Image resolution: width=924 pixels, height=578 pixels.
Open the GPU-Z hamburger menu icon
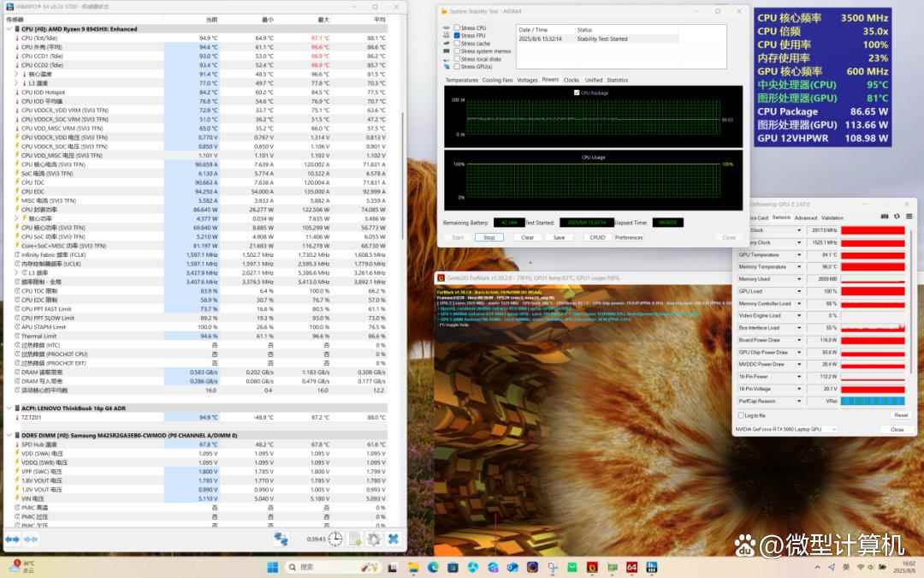908,217
